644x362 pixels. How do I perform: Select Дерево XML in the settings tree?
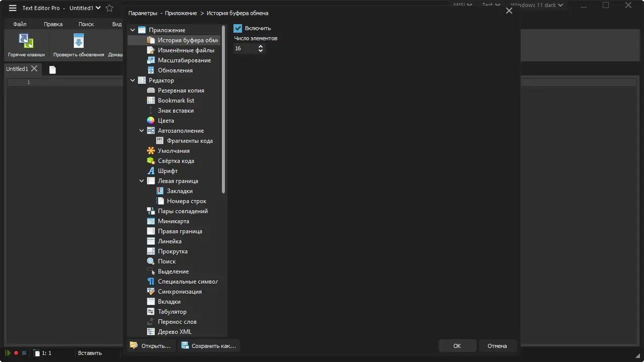coord(175,332)
